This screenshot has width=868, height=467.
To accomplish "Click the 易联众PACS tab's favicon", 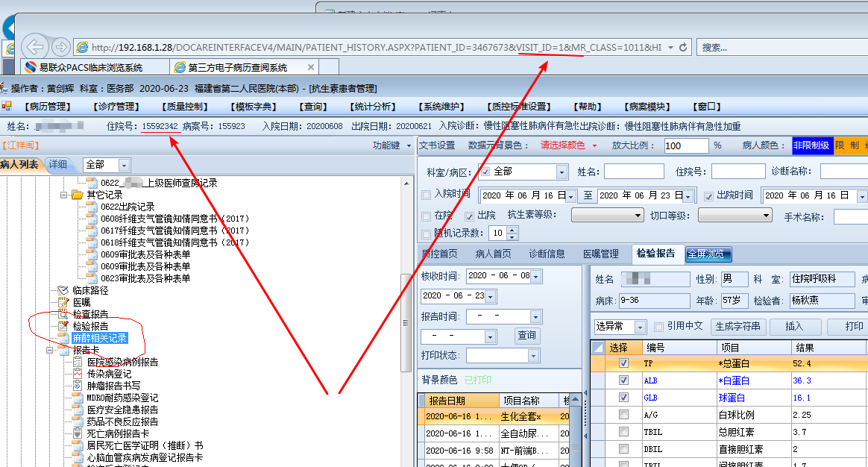I will coord(31,68).
